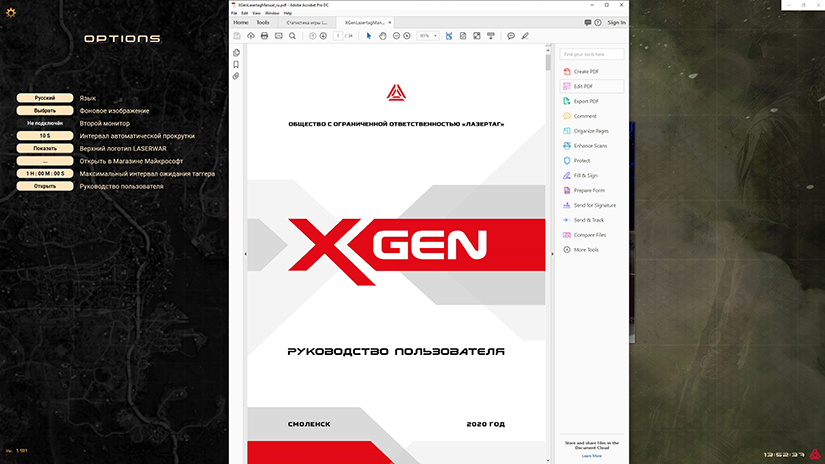The height and width of the screenshot is (464, 825).
Task: Open page thumbnails panel icon
Action: tap(236, 53)
